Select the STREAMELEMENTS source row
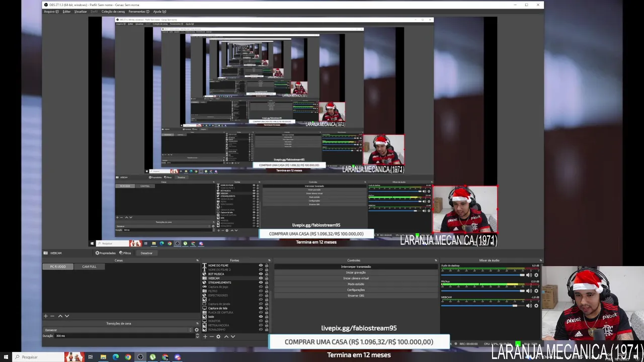 click(x=235, y=283)
